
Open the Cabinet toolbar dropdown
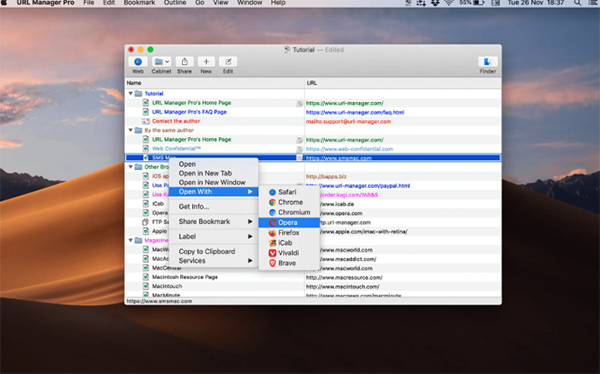point(161,62)
